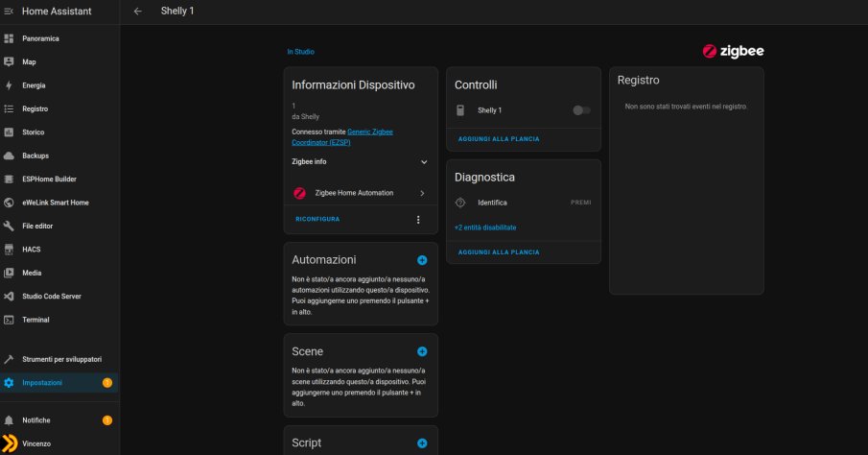Open the Generic Zigbee Coordinator (EZSP) link
The width and height of the screenshot is (868, 455).
(342, 137)
